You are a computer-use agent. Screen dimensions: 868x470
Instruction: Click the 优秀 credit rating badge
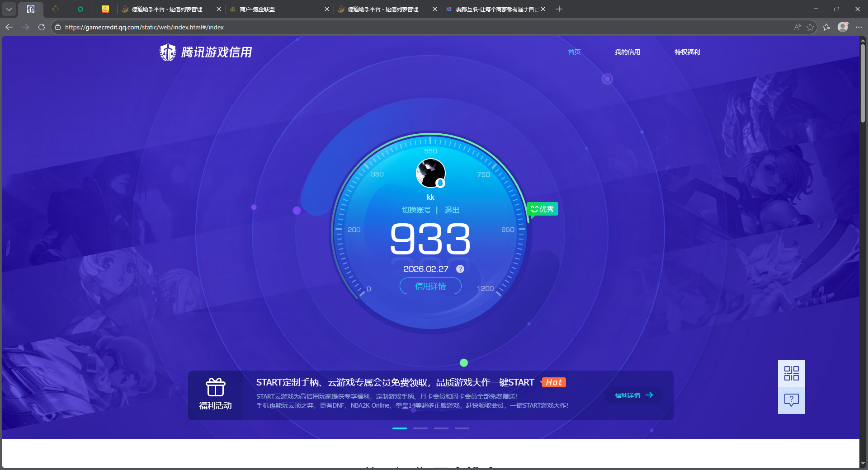tap(542, 209)
